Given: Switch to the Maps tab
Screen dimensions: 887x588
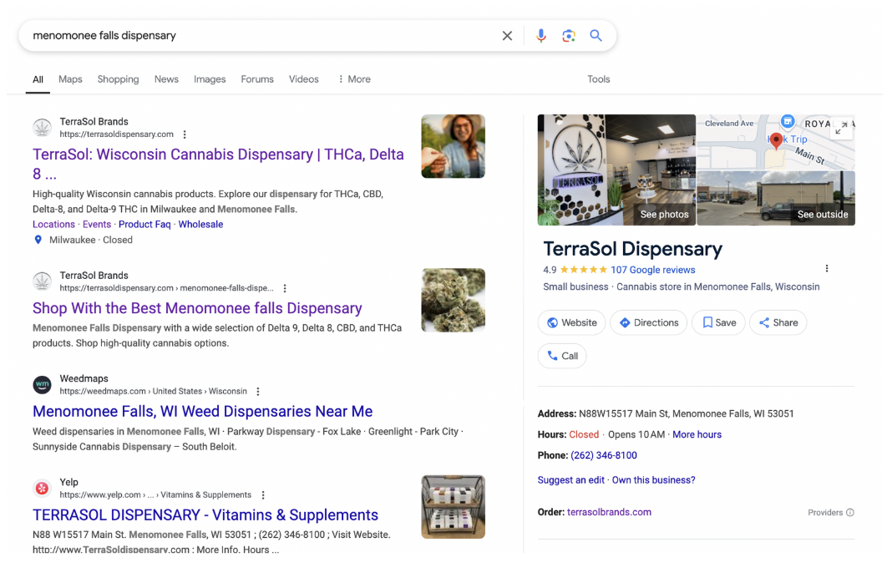Looking at the screenshot, I should (70, 79).
